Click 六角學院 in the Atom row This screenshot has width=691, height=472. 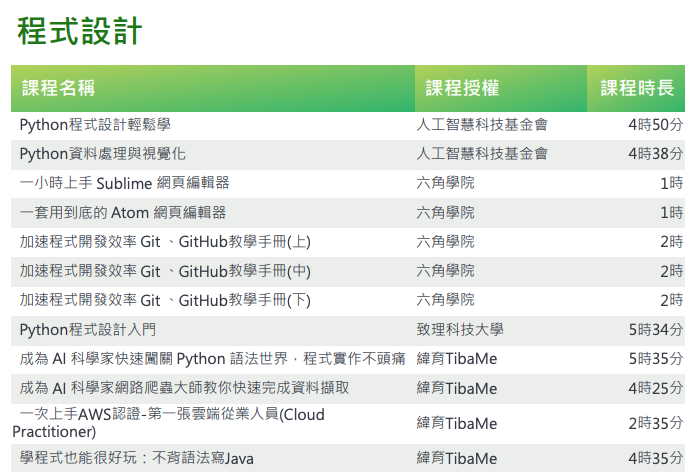(x=446, y=213)
